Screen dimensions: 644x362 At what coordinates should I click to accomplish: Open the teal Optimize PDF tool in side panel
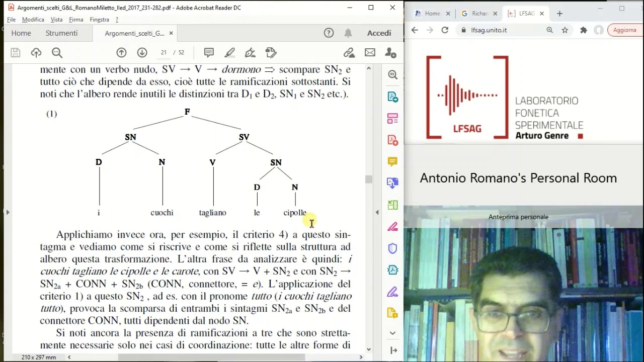(393, 270)
